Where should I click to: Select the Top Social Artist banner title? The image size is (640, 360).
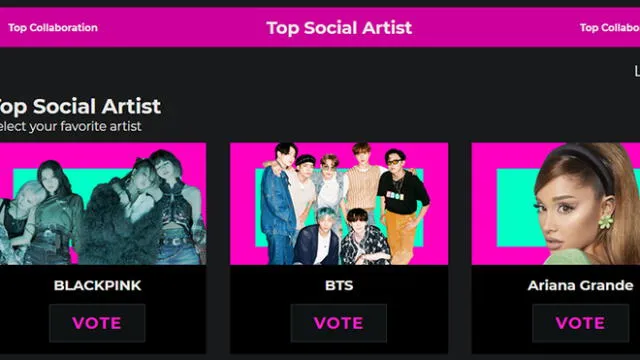coord(339,28)
